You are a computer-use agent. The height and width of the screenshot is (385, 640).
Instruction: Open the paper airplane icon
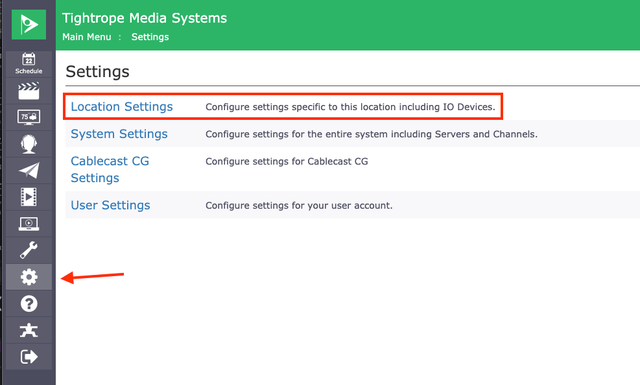pyautogui.click(x=29, y=170)
